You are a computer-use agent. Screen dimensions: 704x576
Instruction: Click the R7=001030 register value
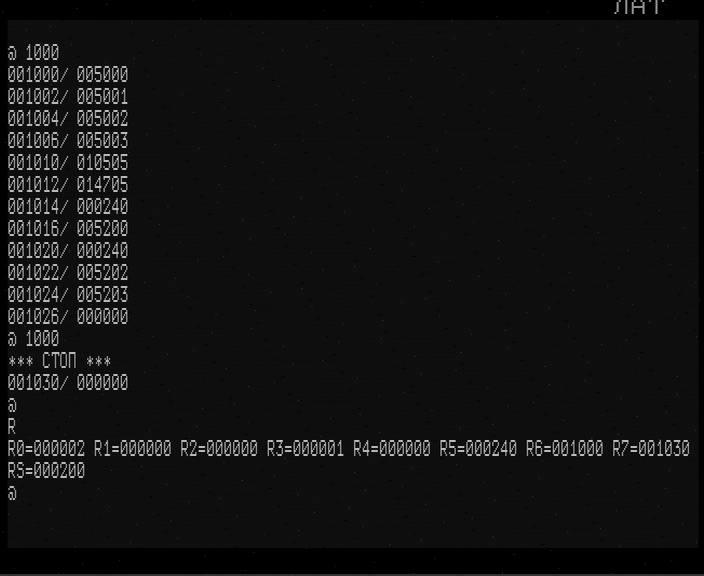[651, 448]
